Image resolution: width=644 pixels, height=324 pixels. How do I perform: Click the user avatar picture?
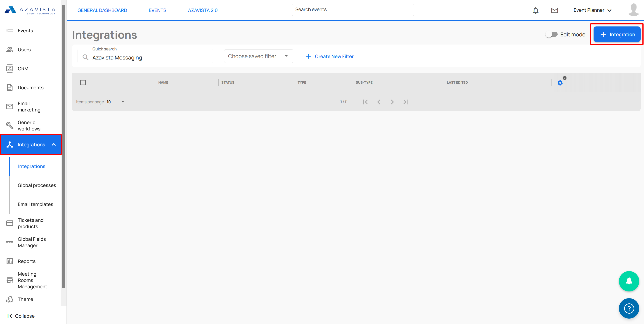click(634, 10)
